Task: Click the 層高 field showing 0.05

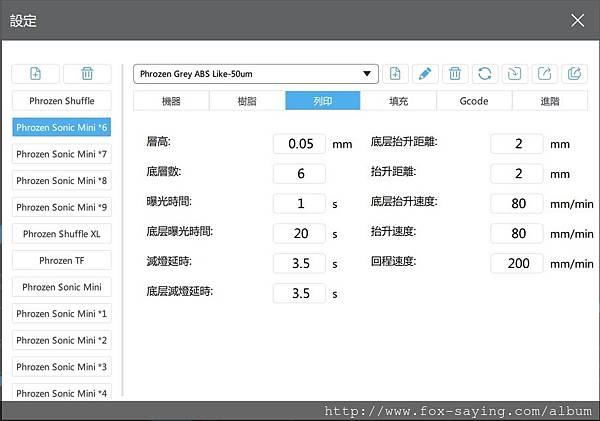Action: coord(300,144)
